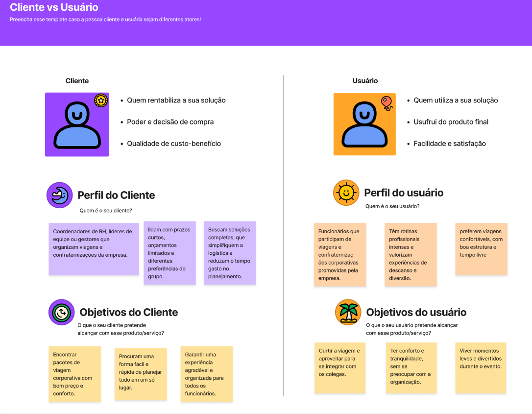This screenshot has height=414, width=532.
Task: Click the clock icon beside Objetivos do Cliente
Action: [61, 312]
